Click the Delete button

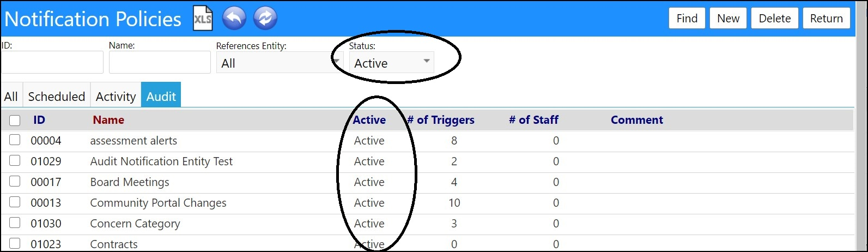click(775, 19)
